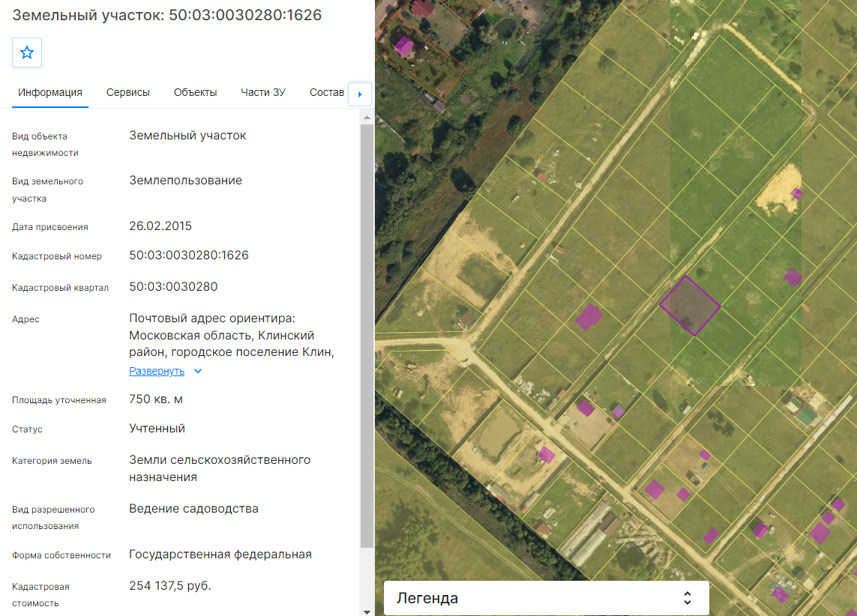Click Земли сельскохозяйственного назначения text
Screen dimensions: 857x616
pyautogui.click(x=220, y=468)
